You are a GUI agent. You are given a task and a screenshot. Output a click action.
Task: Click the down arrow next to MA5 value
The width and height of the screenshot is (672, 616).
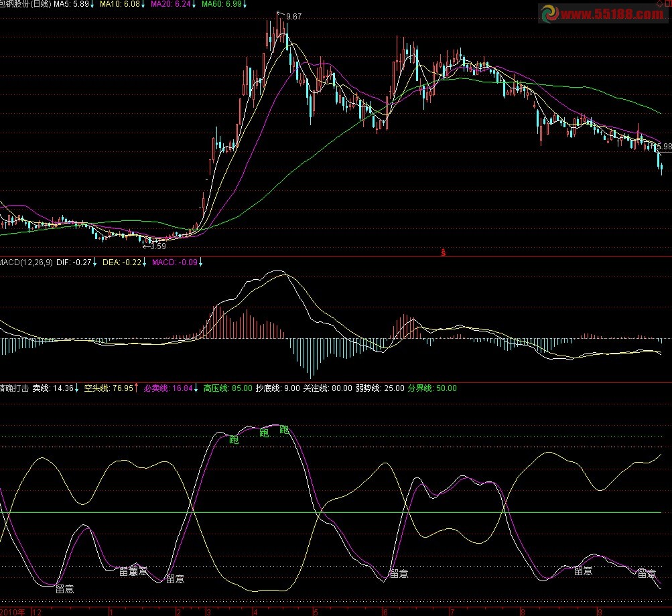(x=93, y=4)
